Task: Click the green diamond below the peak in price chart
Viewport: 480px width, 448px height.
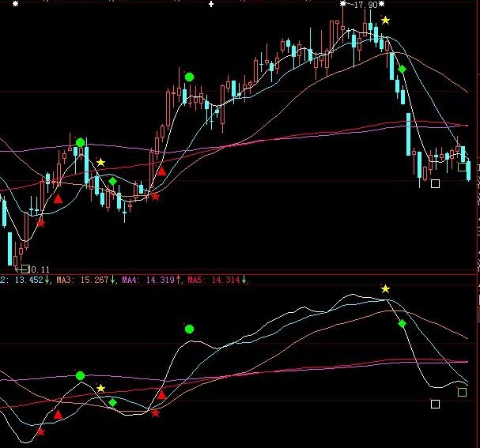Action: coord(402,70)
